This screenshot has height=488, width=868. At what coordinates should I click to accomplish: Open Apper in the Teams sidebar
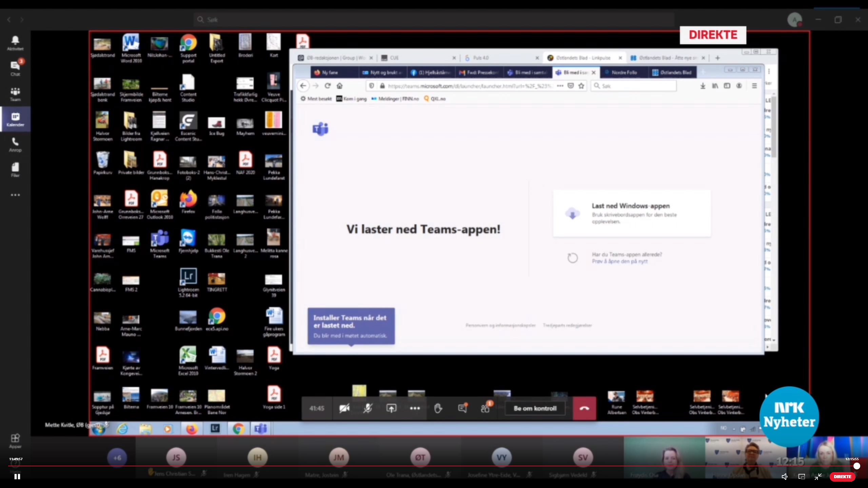pos(15,441)
